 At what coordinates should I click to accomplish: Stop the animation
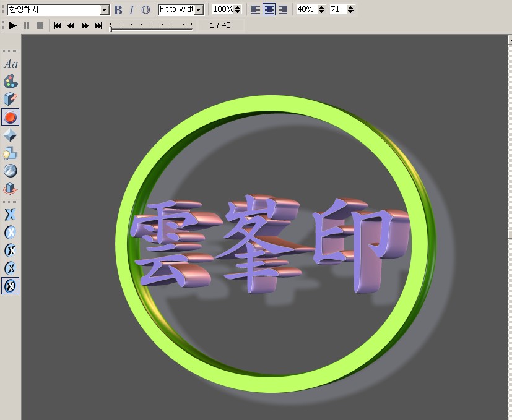pyautogui.click(x=40, y=25)
